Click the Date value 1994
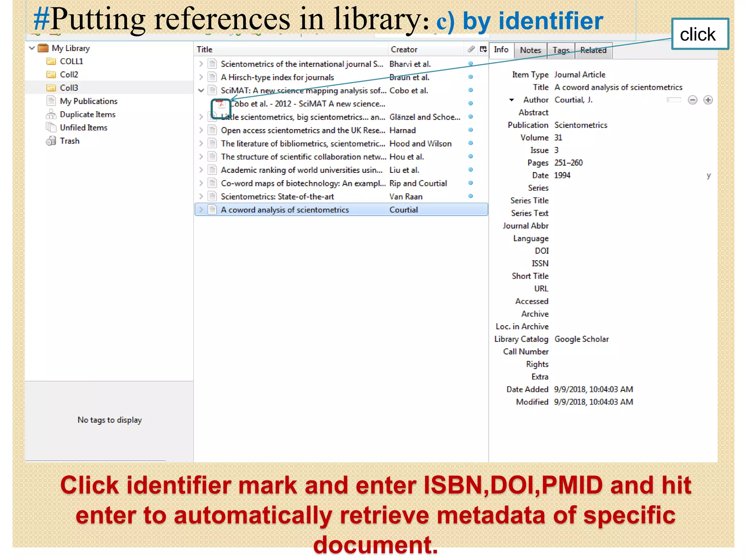The width and height of the screenshot is (747, 560). (562, 175)
